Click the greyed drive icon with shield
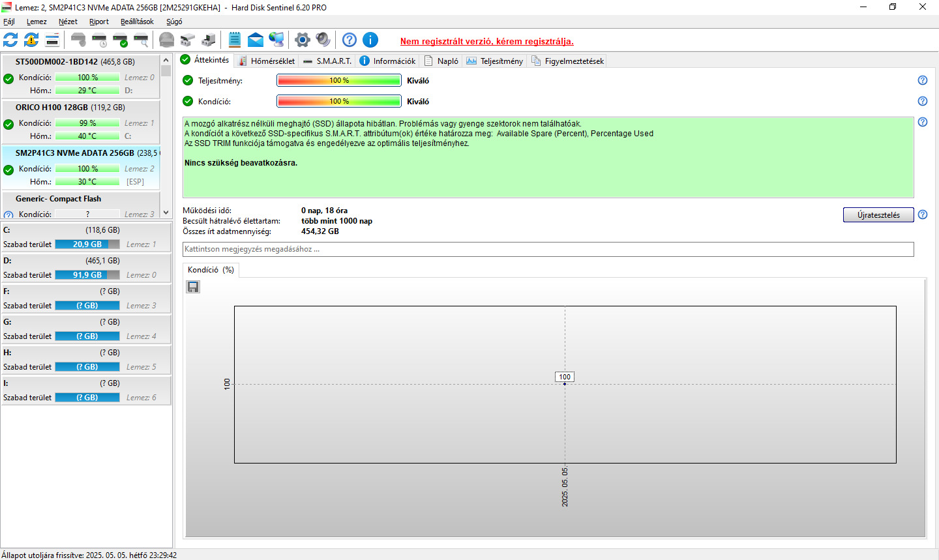 coord(78,40)
